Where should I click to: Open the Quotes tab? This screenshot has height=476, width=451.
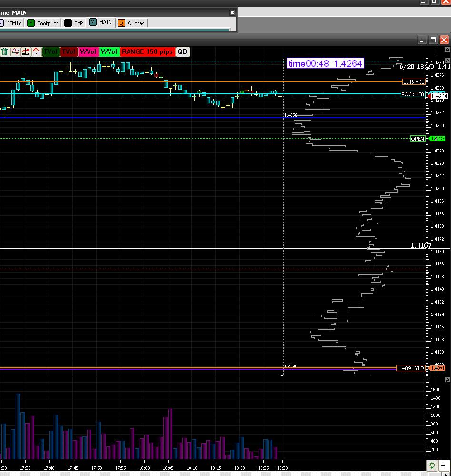tap(131, 23)
